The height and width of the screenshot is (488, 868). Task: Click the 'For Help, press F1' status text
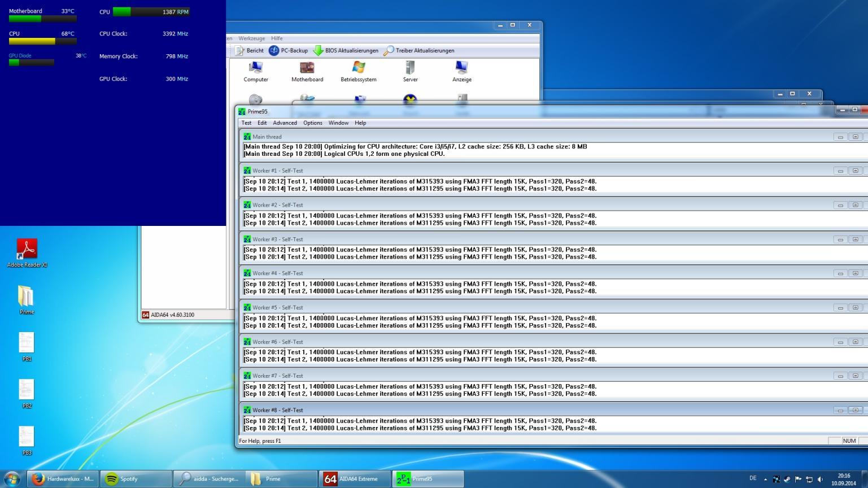pos(260,441)
